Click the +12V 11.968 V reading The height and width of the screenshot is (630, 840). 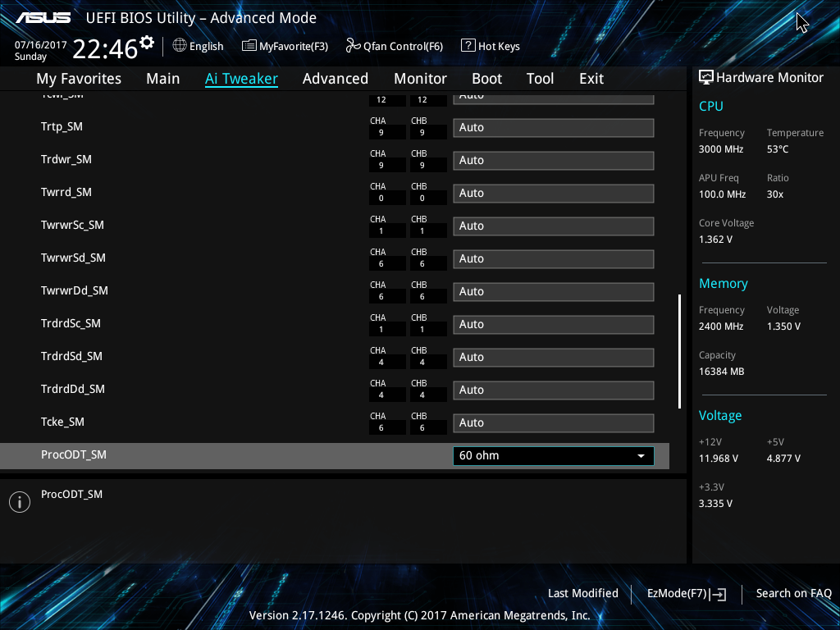pos(719,459)
